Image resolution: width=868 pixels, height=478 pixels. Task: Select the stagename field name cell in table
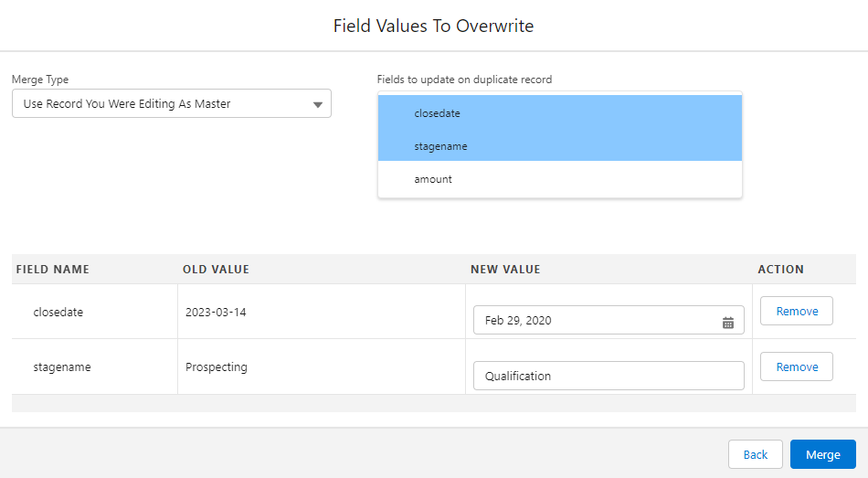[x=61, y=367]
